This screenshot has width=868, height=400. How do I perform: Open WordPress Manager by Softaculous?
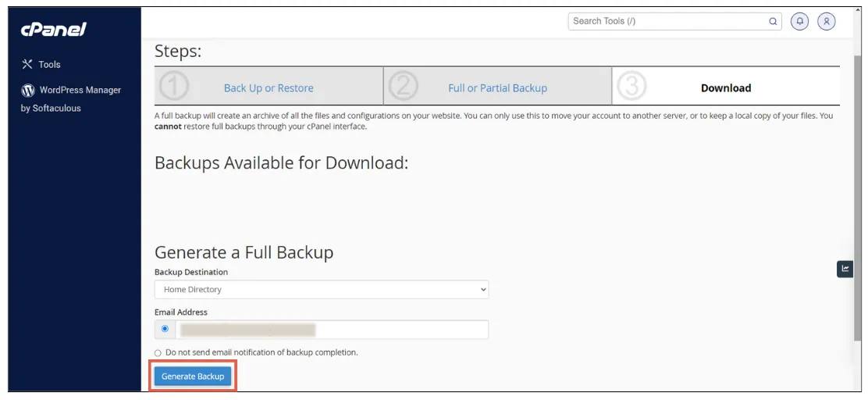pos(71,98)
